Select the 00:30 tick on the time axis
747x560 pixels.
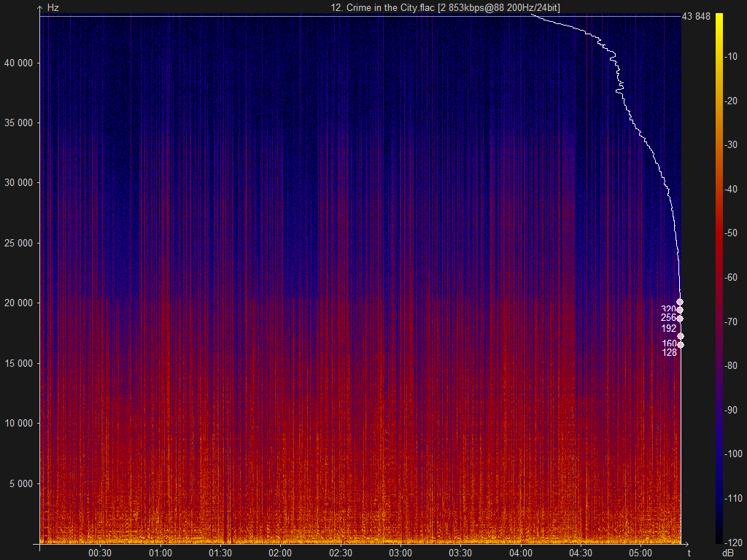tap(100, 553)
